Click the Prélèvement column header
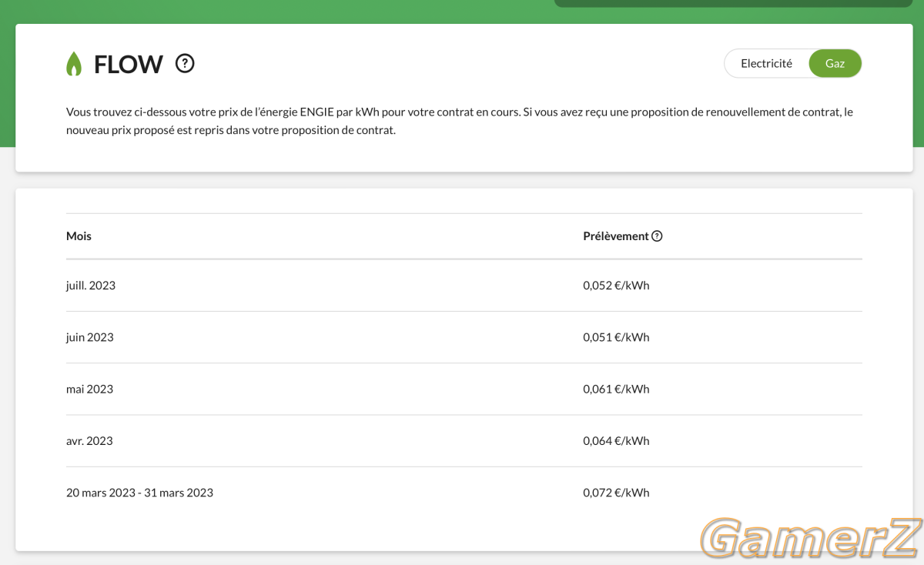924x565 pixels. (616, 236)
